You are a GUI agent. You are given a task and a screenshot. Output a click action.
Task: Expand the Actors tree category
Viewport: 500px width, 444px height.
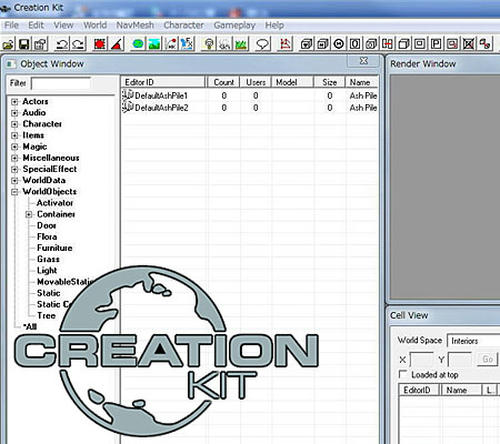point(14,102)
